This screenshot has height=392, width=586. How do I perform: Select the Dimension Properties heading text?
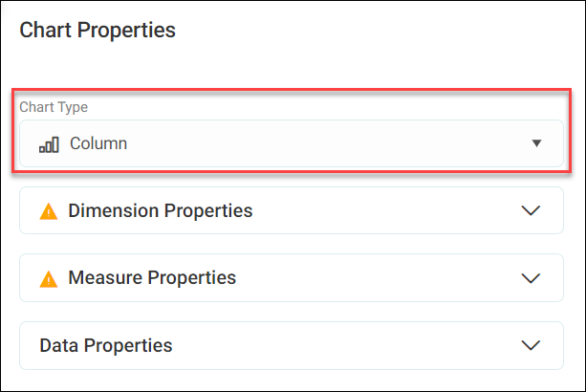coord(161,210)
